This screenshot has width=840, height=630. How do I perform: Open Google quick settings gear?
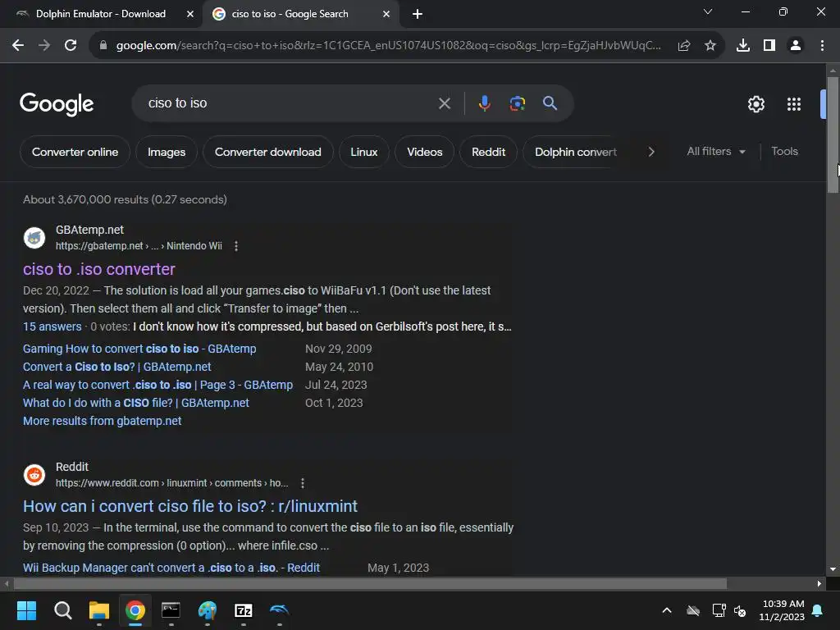click(x=756, y=104)
